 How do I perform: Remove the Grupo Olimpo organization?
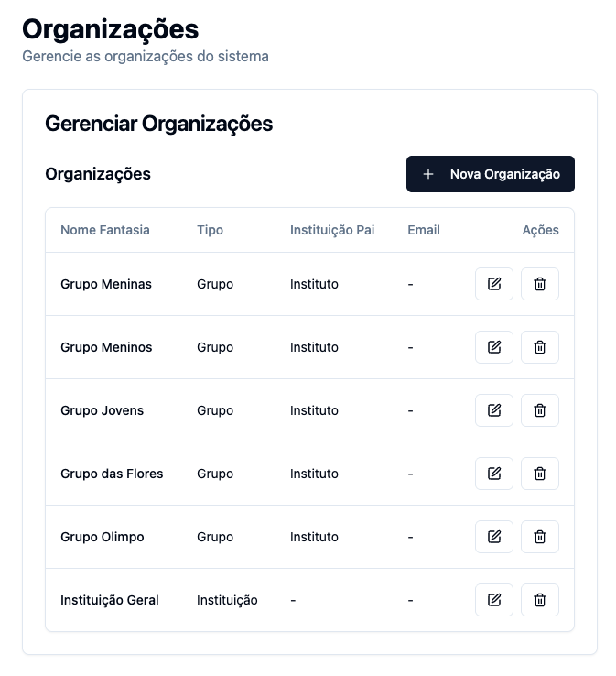[539, 537]
